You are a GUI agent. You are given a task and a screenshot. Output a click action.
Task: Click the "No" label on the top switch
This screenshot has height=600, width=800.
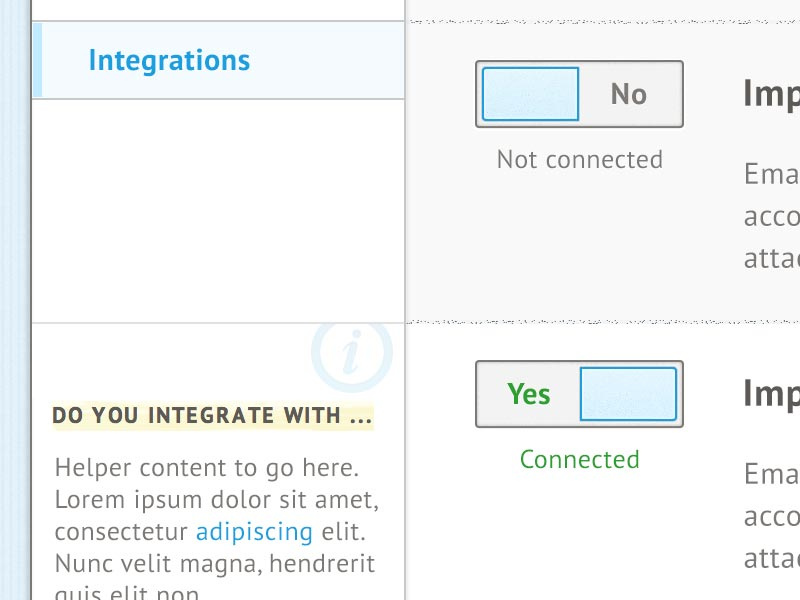pos(627,93)
